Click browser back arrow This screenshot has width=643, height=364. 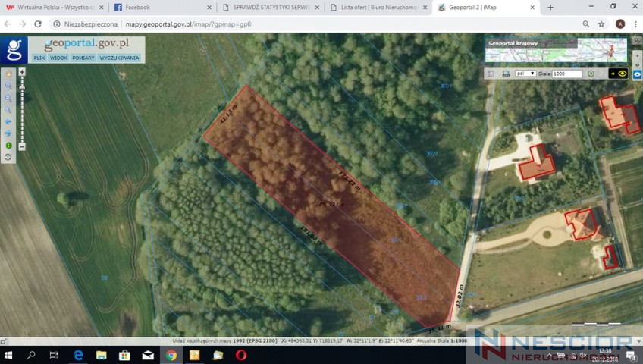pyautogui.click(x=8, y=24)
